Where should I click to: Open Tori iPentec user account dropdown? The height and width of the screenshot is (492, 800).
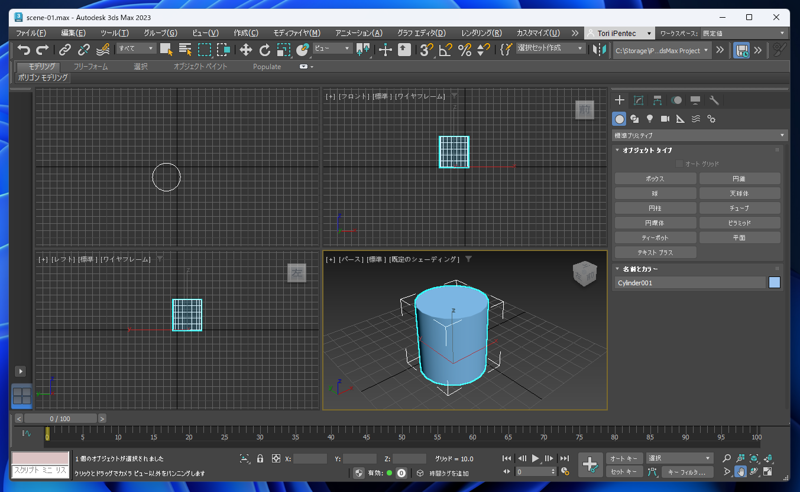click(x=619, y=33)
